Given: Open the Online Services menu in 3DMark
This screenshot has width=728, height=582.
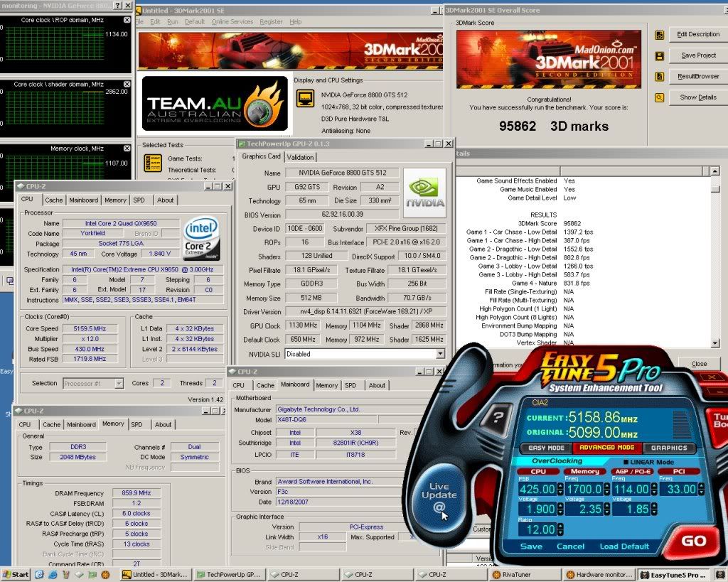Looking at the screenshot, I should point(232,22).
